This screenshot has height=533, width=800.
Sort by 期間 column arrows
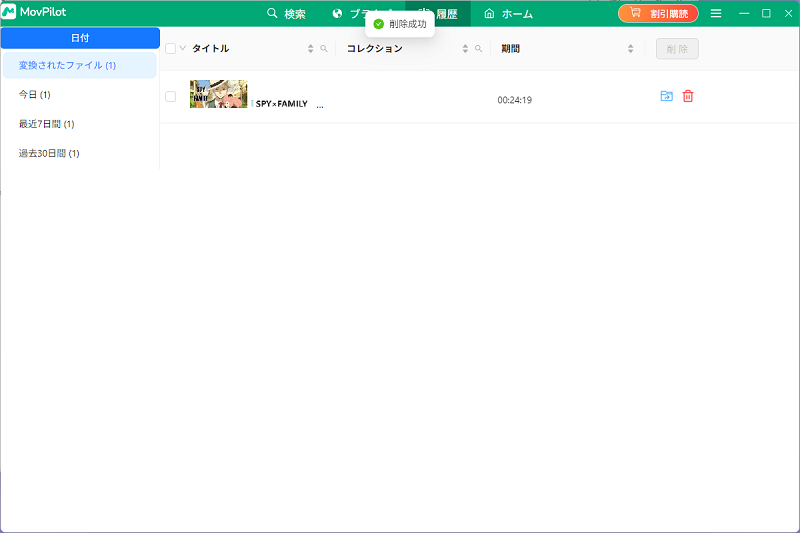(631, 48)
